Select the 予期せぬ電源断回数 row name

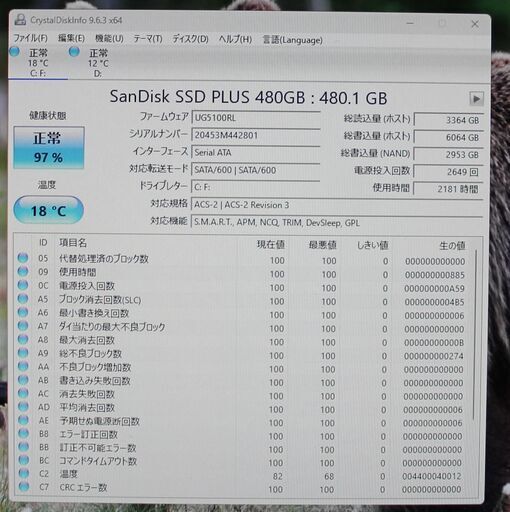(x=99, y=421)
